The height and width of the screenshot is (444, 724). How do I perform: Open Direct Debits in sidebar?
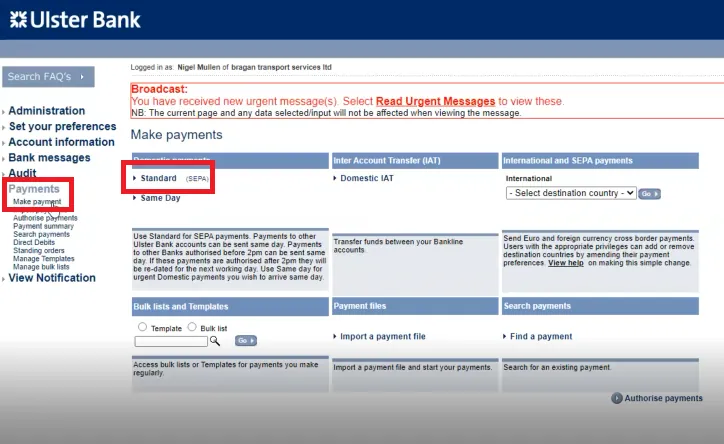click(34, 242)
